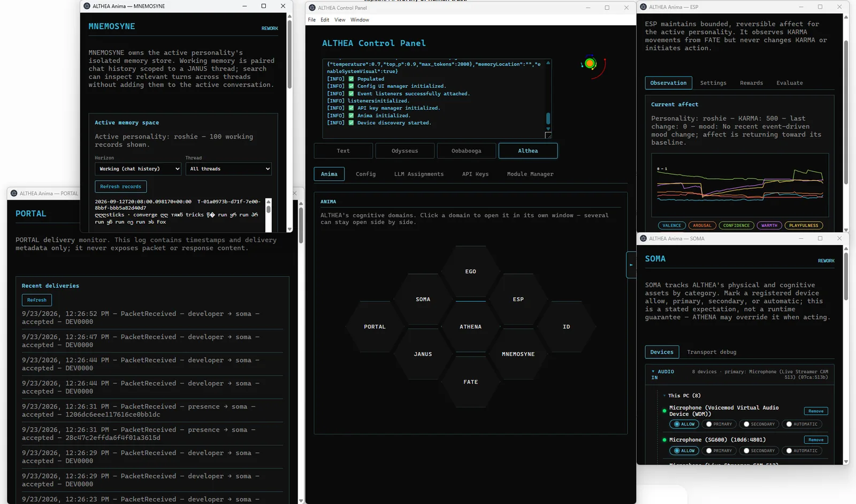Screen dimensions: 856x504
Task: Toggle the AROUSAL chart legend chip
Action: [x=702, y=225]
